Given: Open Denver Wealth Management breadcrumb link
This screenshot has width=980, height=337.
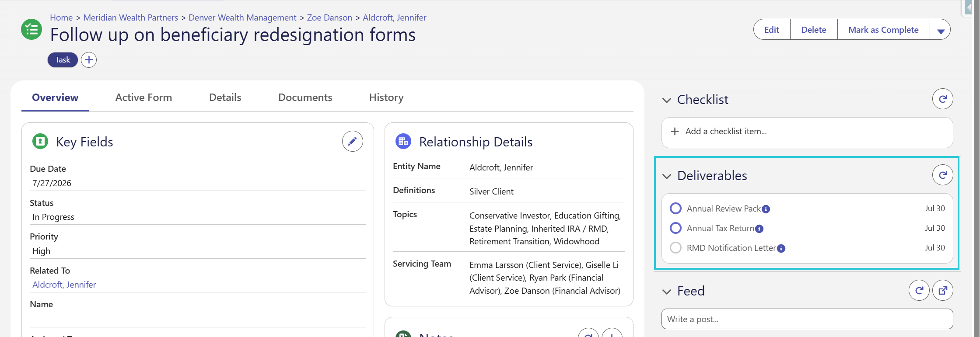Looking at the screenshot, I should [x=242, y=17].
